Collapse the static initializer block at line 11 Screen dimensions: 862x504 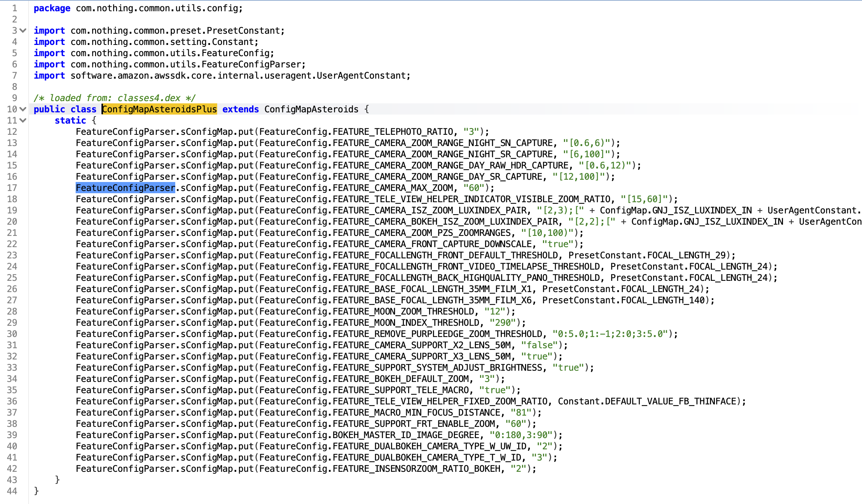click(x=23, y=121)
